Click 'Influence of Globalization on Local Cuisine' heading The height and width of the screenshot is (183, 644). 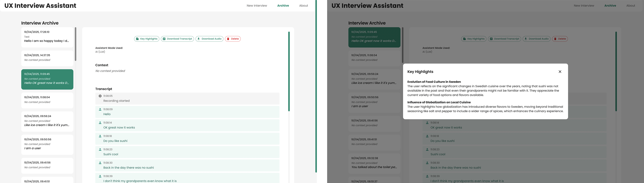tap(439, 102)
